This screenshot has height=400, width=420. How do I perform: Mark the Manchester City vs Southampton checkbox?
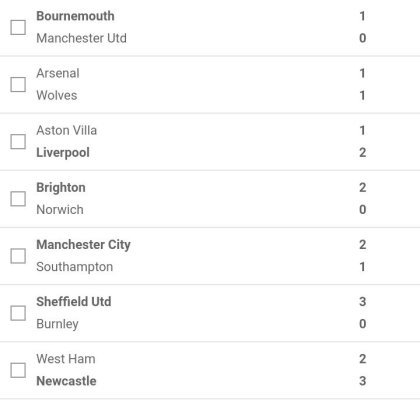(x=18, y=256)
